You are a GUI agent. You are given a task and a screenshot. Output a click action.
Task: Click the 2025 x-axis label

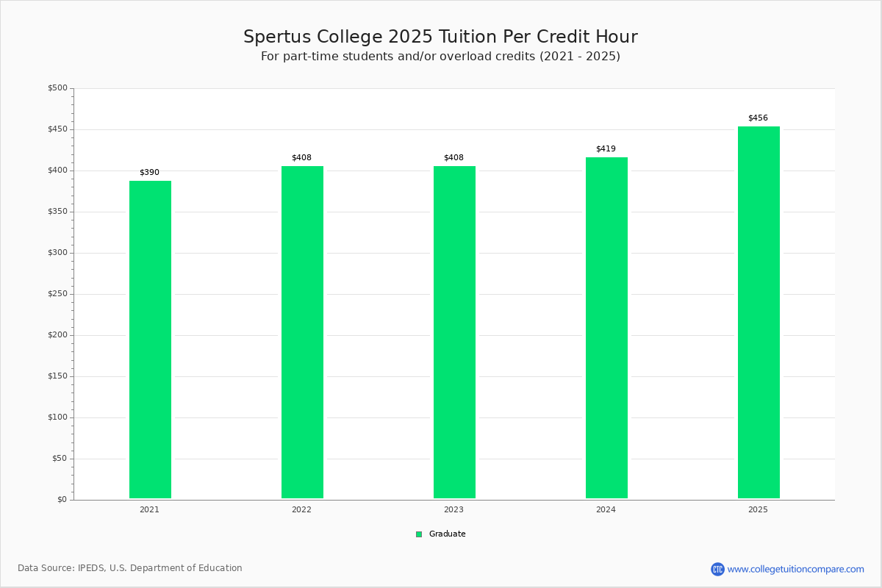pyautogui.click(x=758, y=510)
